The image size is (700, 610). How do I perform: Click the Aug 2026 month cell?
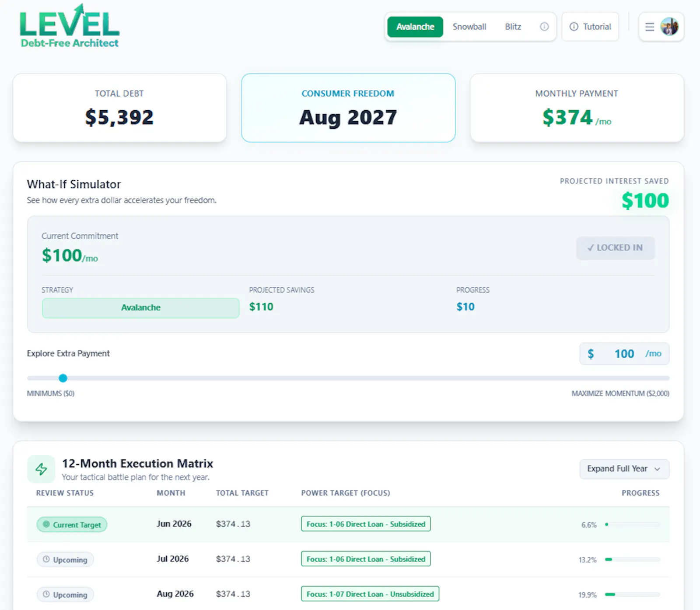click(x=175, y=594)
